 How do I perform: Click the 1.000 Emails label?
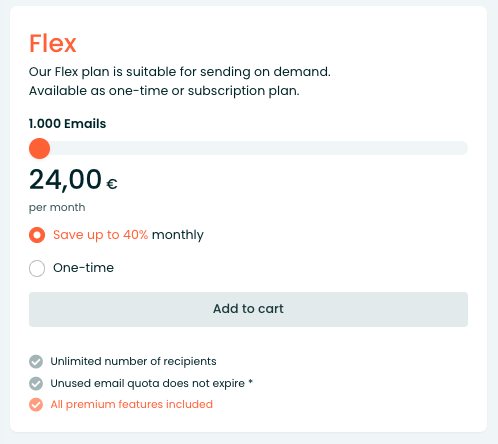click(x=67, y=124)
